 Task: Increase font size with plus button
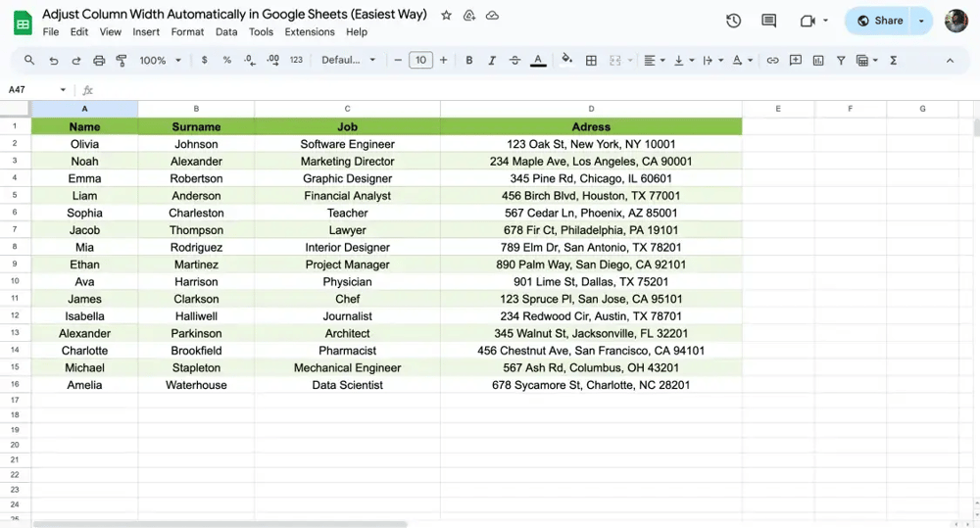[x=444, y=61]
